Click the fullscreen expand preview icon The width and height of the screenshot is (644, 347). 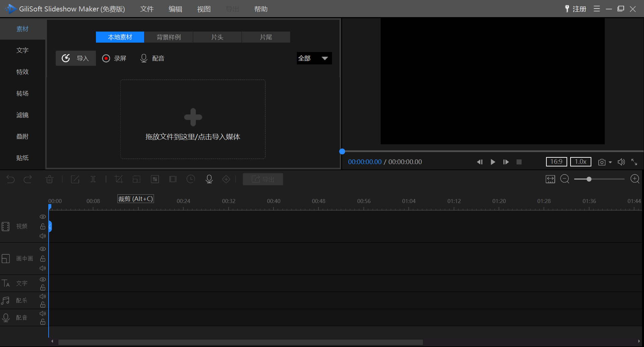[634, 162]
